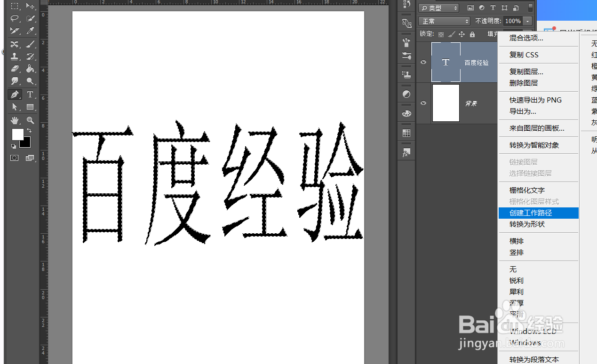Select the Eyedropper tool
Viewport: 597px width, 364px height.
30,31
